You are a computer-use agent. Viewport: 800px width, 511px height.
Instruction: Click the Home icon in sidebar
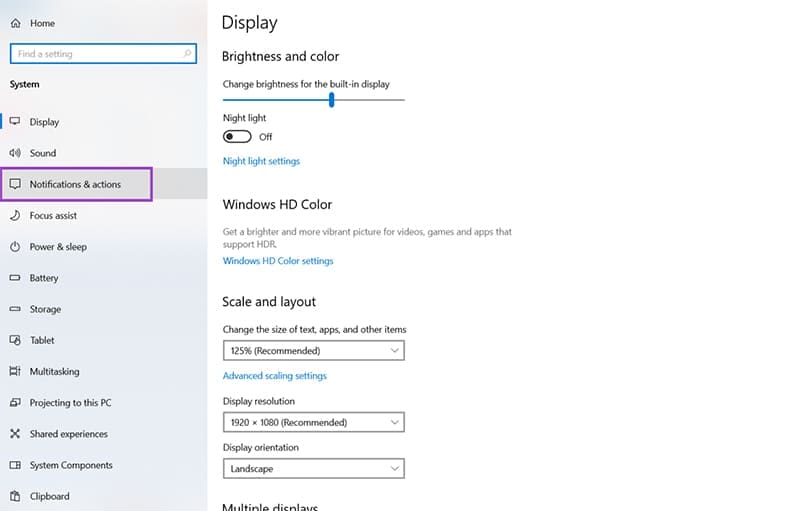coord(15,23)
